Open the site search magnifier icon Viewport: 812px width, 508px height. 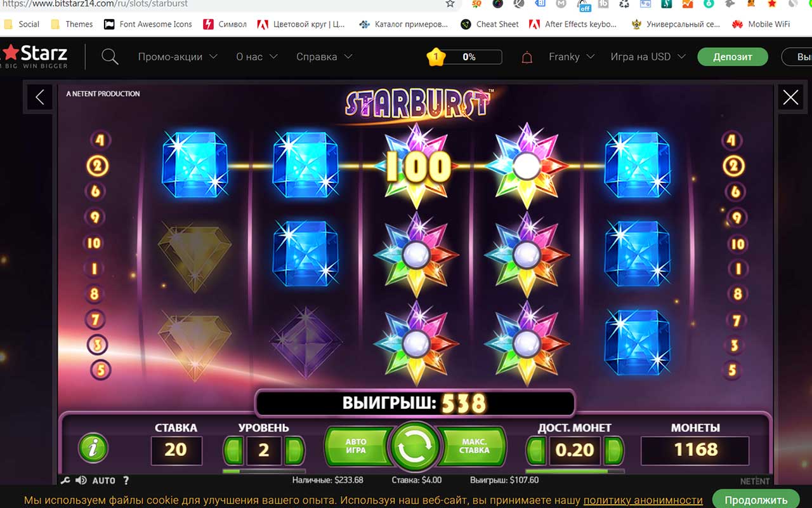coord(110,57)
